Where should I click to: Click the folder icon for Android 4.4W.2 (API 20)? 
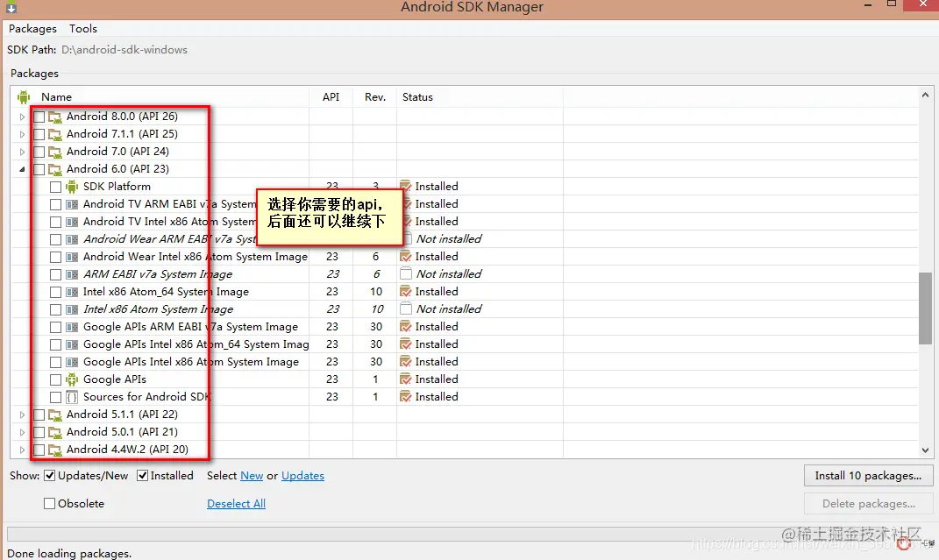(55, 450)
